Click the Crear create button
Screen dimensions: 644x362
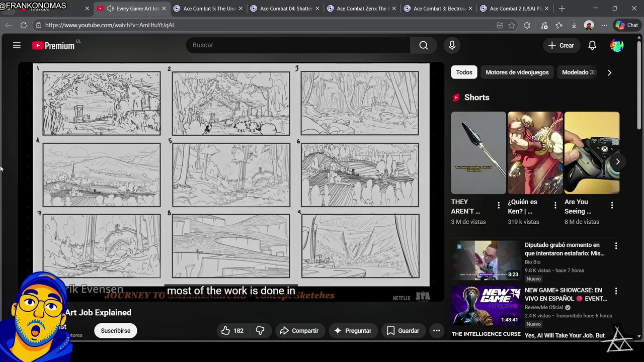pos(561,45)
